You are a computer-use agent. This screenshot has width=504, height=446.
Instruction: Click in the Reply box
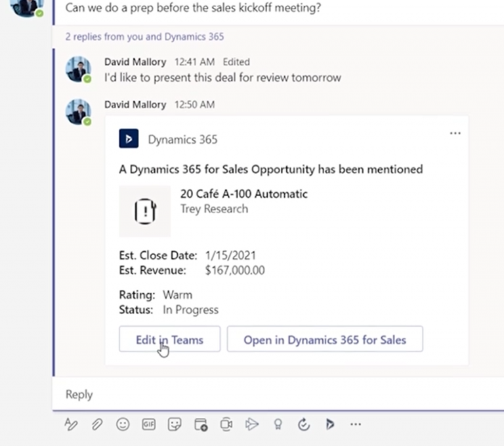pyautogui.click(x=278, y=394)
